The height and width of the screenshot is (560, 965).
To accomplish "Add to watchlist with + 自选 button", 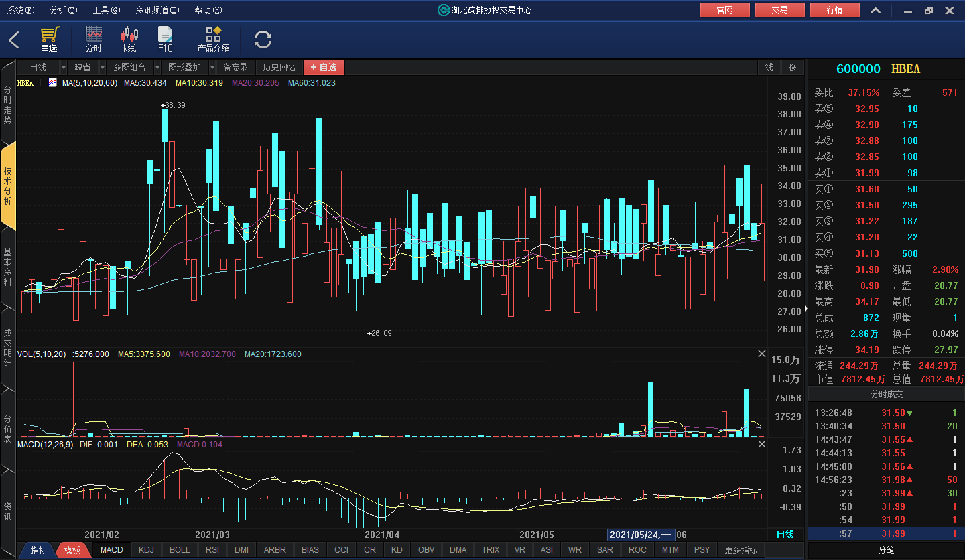I will (x=324, y=67).
